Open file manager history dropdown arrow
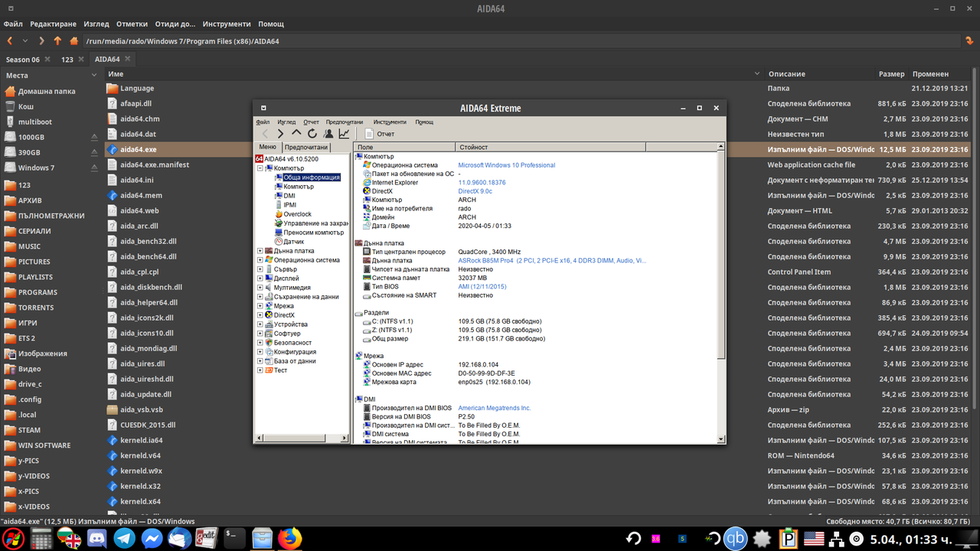The height and width of the screenshot is (551, 980). click(x=26, y=41)
